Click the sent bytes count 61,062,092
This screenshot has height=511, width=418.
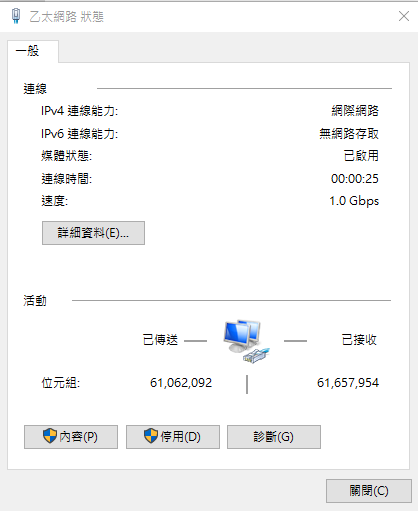(x=181, y=383)
